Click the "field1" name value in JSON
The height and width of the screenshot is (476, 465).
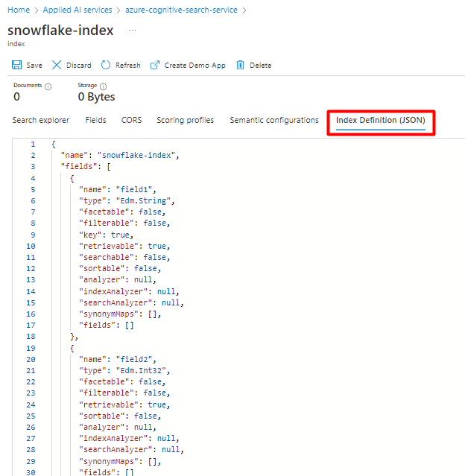click(134, 189)
